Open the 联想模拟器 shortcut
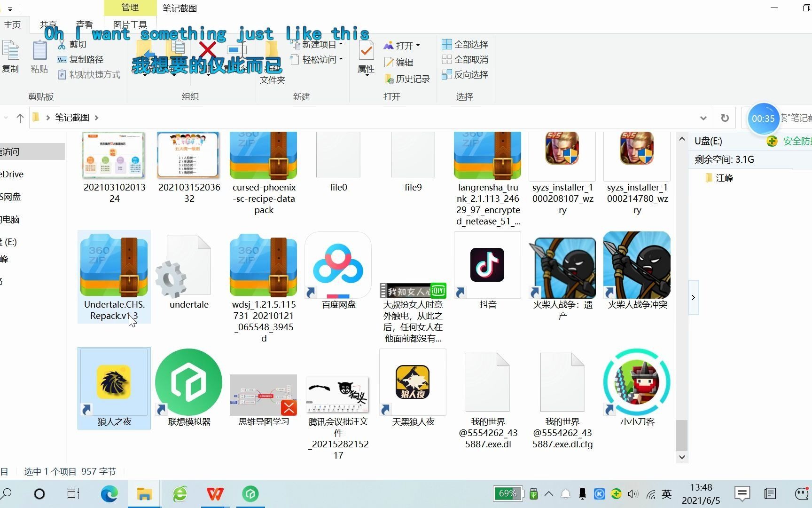This screenshot has width=812, height=508. tap(188, 388)
